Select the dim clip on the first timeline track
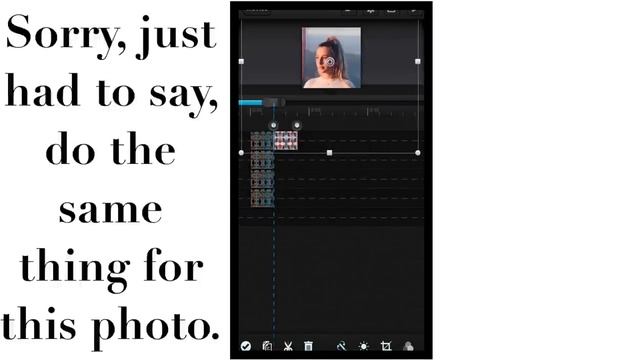This screenshot has height=360, width=640. [x=262, y=141]
